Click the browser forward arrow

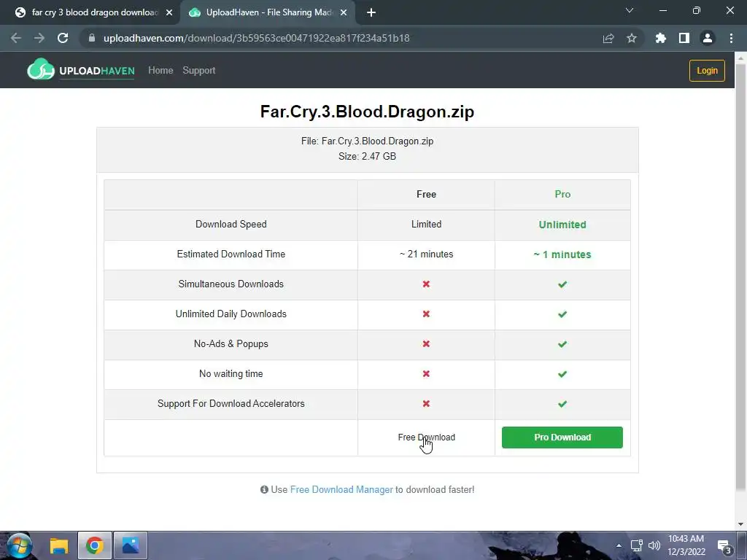[x=39, y=38]
